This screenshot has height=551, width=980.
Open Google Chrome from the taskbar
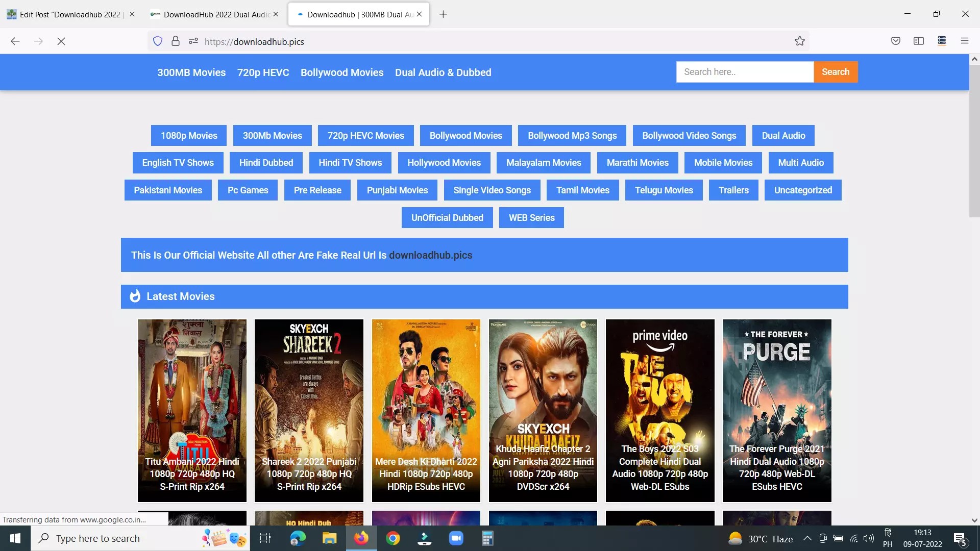(393, 538)
